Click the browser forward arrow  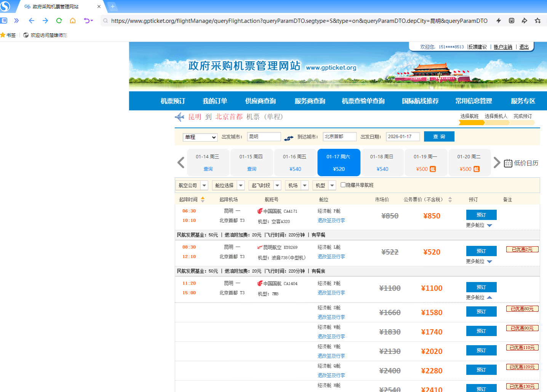tap(45, 21)
